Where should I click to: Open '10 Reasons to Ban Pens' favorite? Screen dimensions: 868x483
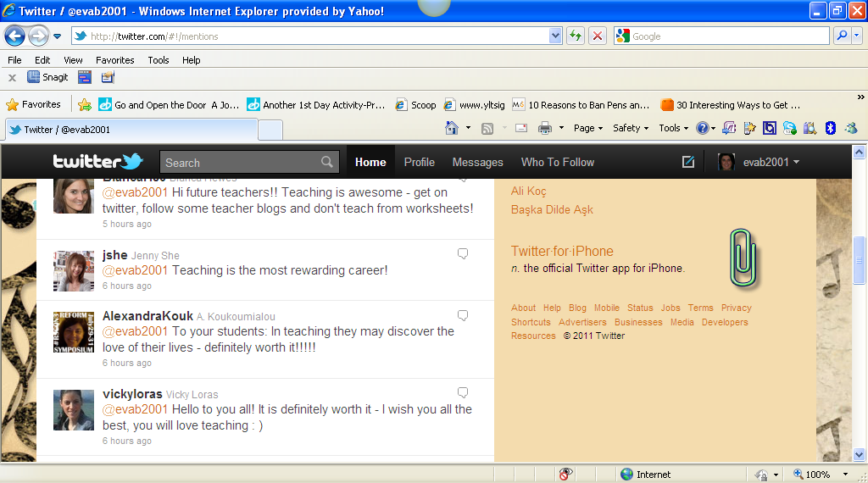581,104
